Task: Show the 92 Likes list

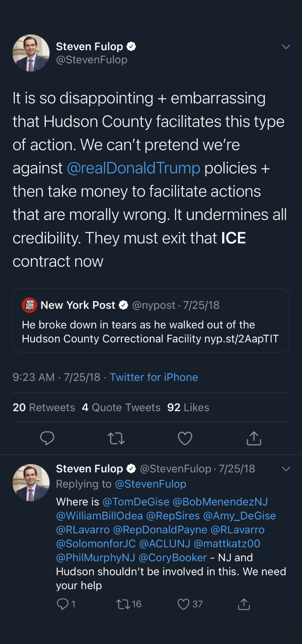Action: (188, 407)
